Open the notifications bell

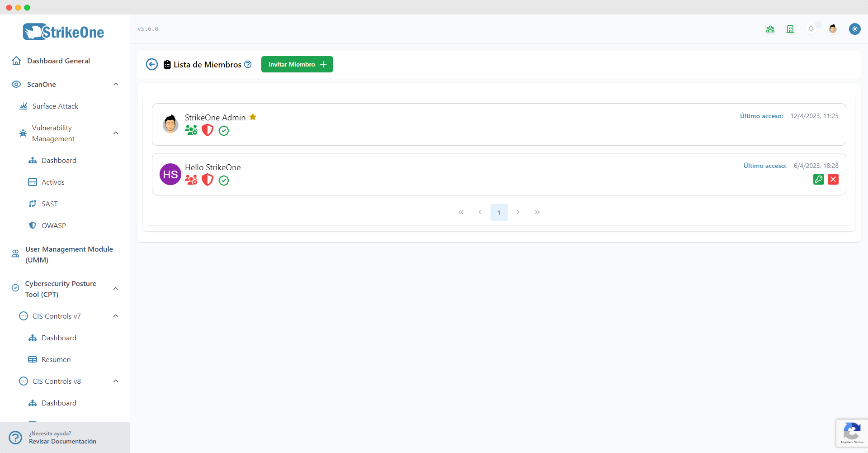(811, 29)
